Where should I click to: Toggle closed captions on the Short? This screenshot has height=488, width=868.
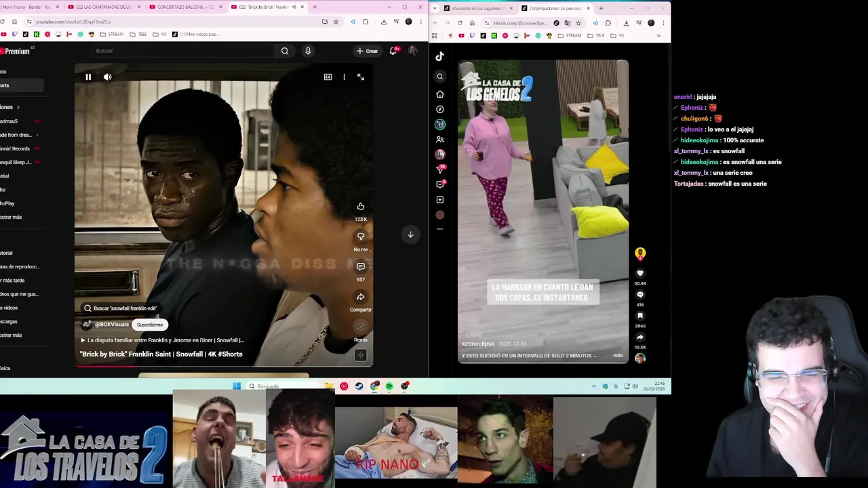click(x=328, y=77)
